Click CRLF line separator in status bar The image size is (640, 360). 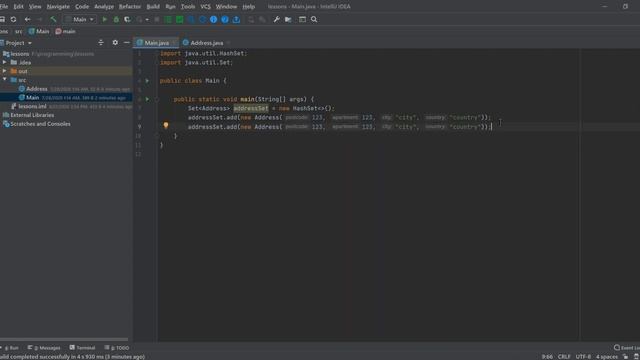point(564,357)
